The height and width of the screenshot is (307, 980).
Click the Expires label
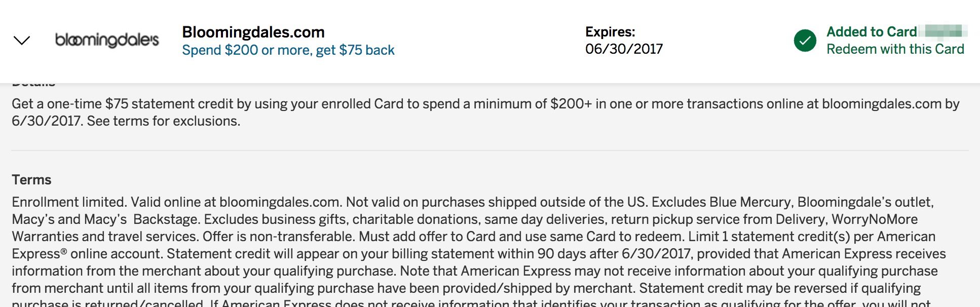click(610, 32)
